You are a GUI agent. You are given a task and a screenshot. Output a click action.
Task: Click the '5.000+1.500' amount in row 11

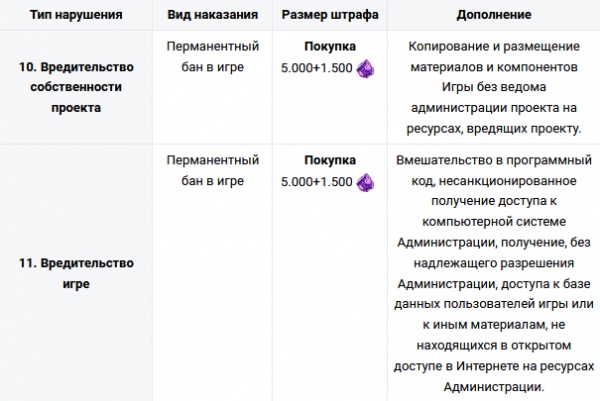point(316,183)
